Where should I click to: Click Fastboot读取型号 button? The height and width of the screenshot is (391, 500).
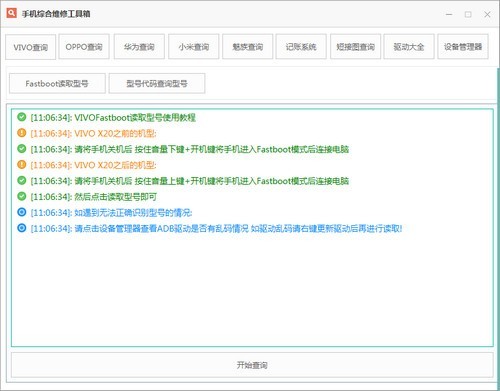(x=57, y=83)
